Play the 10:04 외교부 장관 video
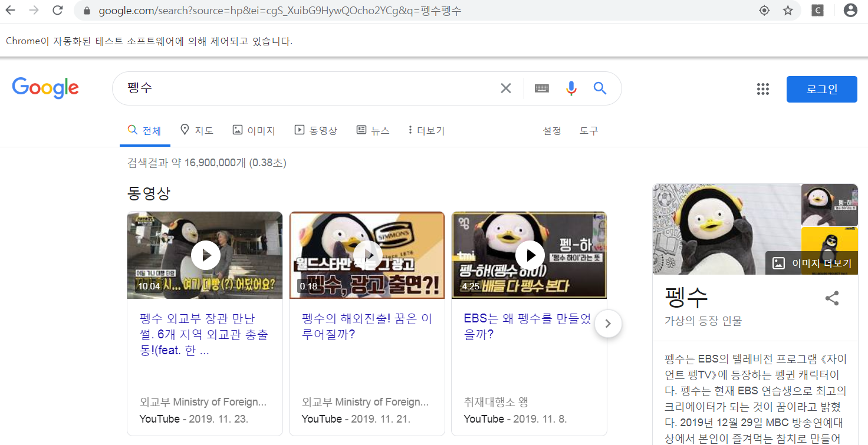The image size is (868, 445). [x=205, y=255]
